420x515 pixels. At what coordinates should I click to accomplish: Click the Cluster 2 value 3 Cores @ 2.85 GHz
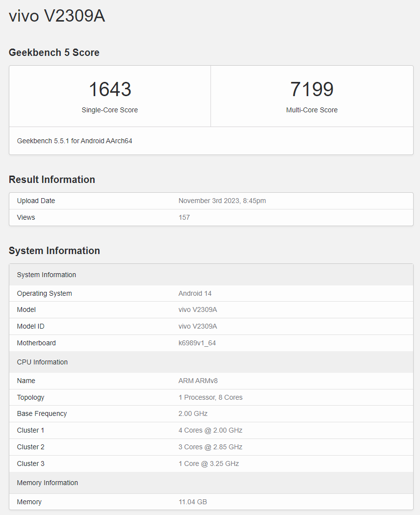(x=210, y=447)
